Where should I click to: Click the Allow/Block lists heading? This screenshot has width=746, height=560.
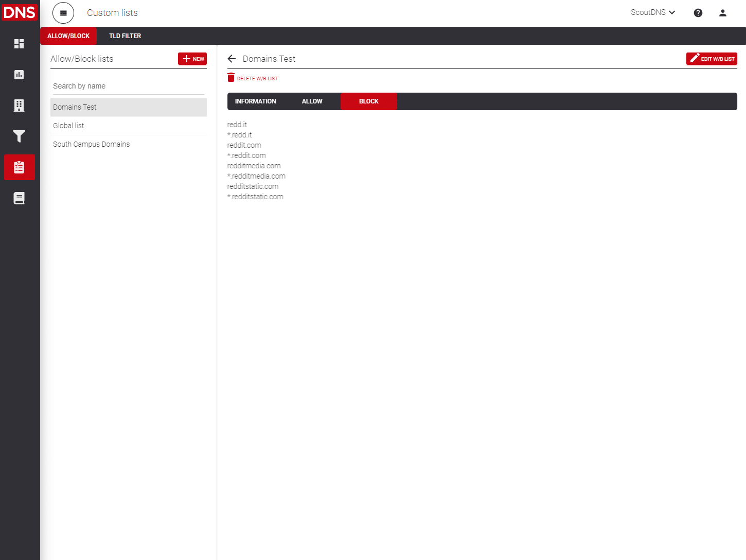coord(82,59)
